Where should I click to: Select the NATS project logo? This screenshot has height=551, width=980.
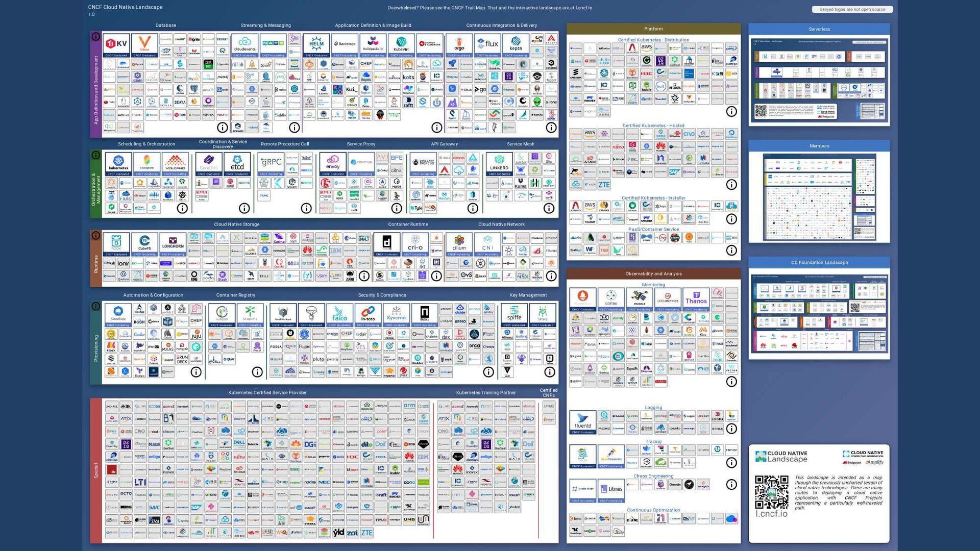(x=273, y=45)
